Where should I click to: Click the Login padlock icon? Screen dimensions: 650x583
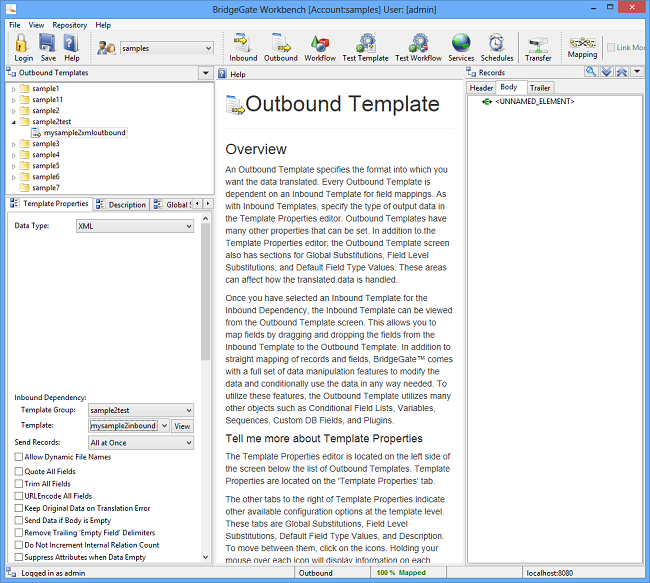tap(22, 43)
